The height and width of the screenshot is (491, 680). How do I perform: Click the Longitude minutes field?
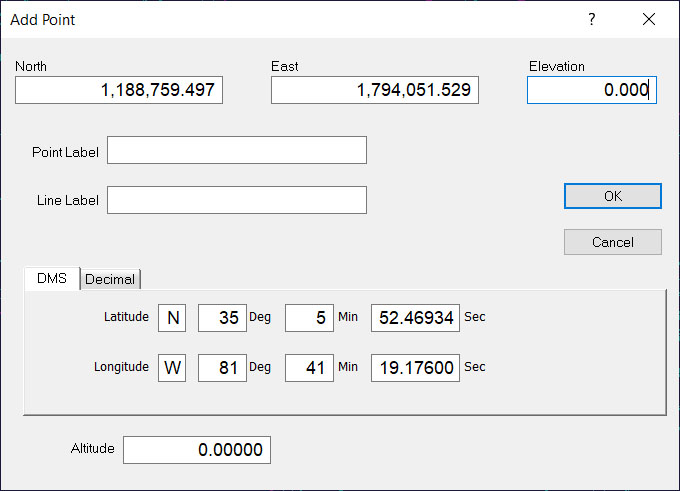pyautogui.click(x=309, y=368)
